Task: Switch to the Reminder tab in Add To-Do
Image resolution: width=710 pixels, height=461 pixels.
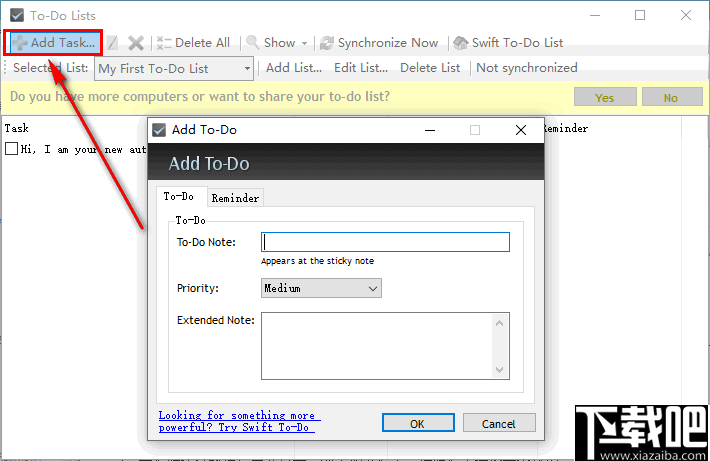Action: [235, 198]
